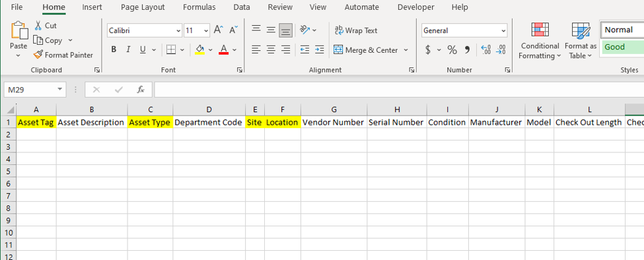The image size is (644, 260).
Task: Expand Paste options arrow
Action: tap(18, 55)
